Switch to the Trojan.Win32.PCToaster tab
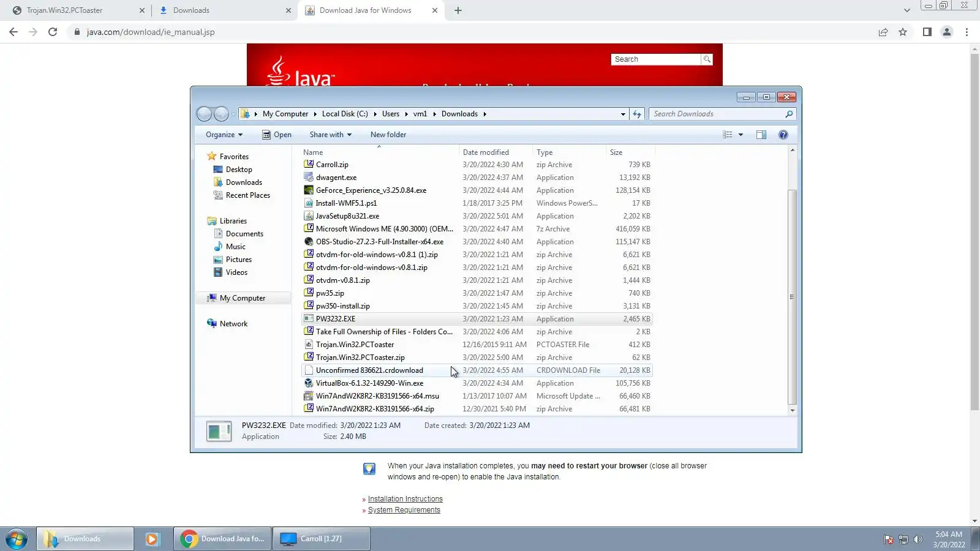The width and height of the screenshot is (980, 551). (x=78, y=10)
